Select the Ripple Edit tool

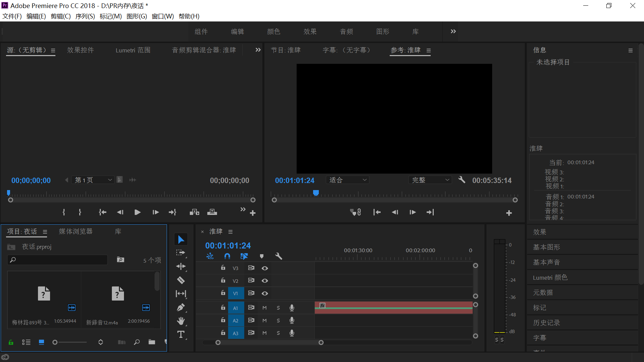181,267
